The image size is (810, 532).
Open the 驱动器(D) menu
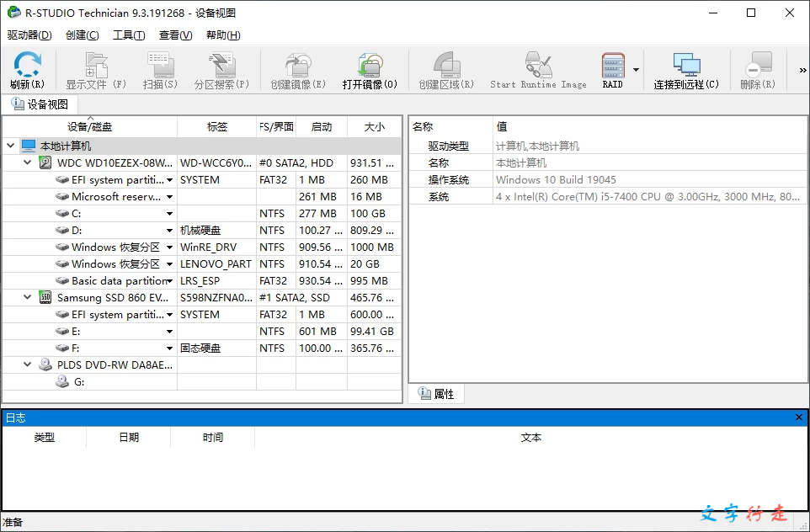click(x=29, y=35)
